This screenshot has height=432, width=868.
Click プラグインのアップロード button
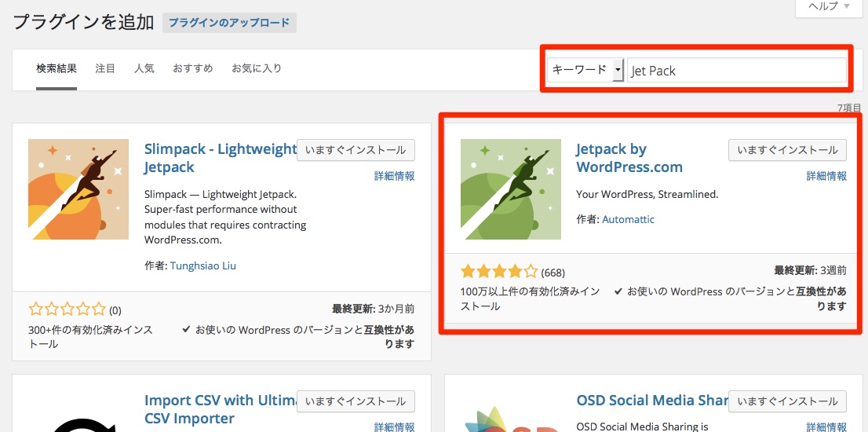point(229,23)
